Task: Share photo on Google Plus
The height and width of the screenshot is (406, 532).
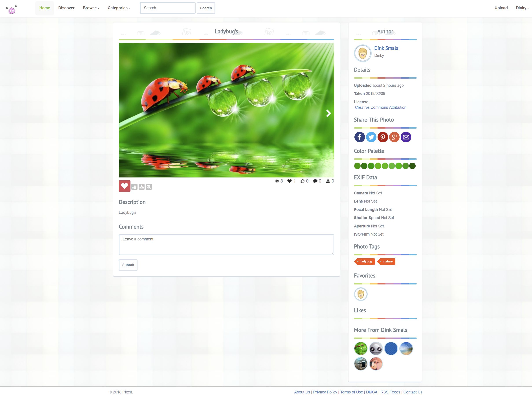Action: pos(394,137)
